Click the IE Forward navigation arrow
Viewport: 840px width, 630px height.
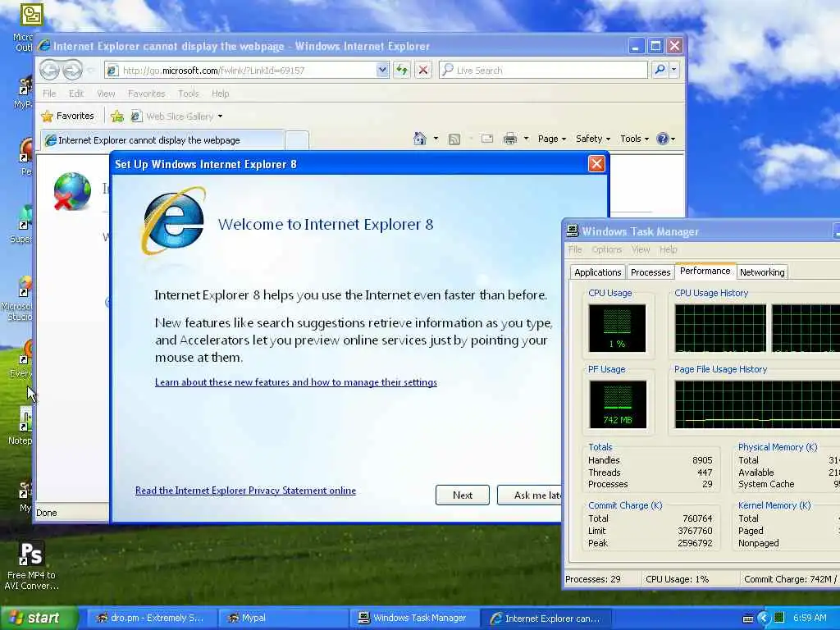(x=72, y=70)
